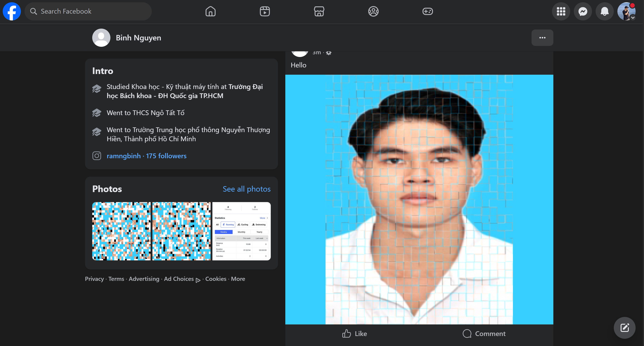Open the Gaming icon
This screenshot has height=346, width=644.
[x=428, y=12]
